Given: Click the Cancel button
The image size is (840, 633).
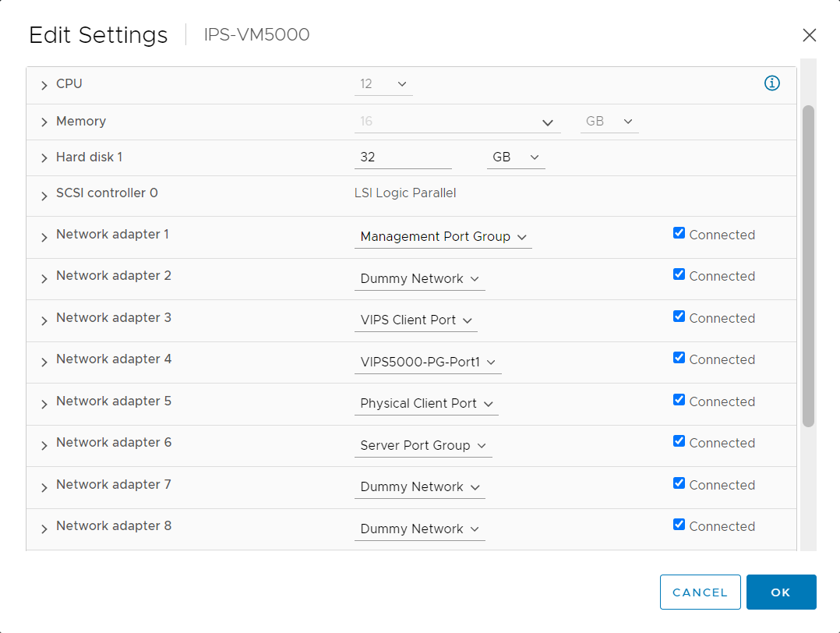Looking at the screenshot, I should 701,592.
